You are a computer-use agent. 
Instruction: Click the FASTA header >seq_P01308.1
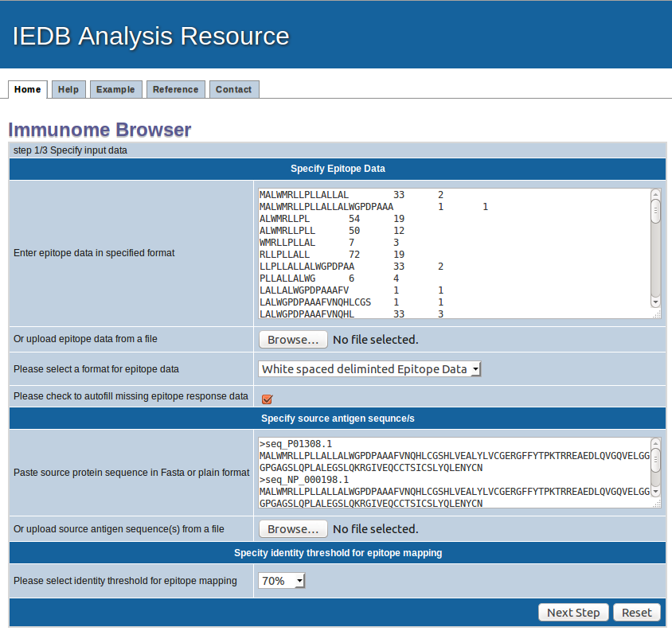295,444
